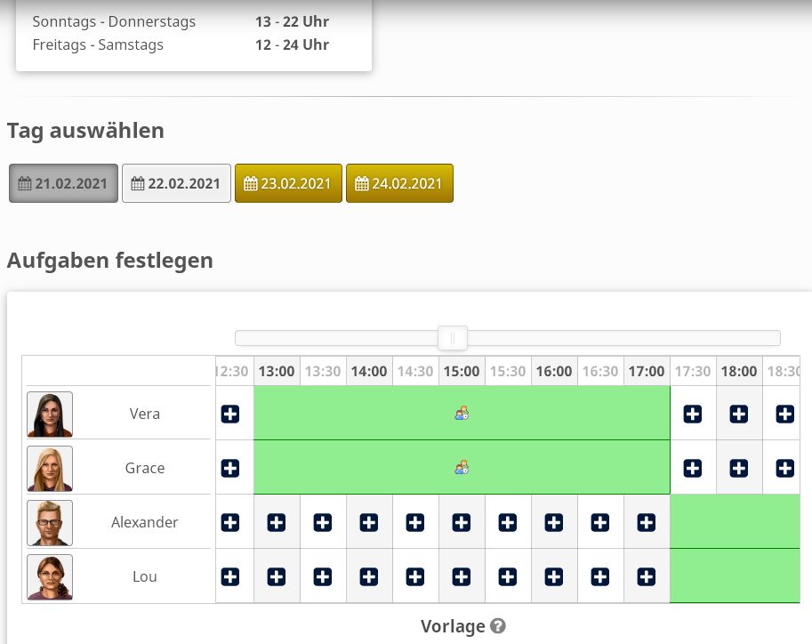Screen dimensions: 812x644
Task: Switch to day 22.02.2021
Action: (x=176, y=183)
